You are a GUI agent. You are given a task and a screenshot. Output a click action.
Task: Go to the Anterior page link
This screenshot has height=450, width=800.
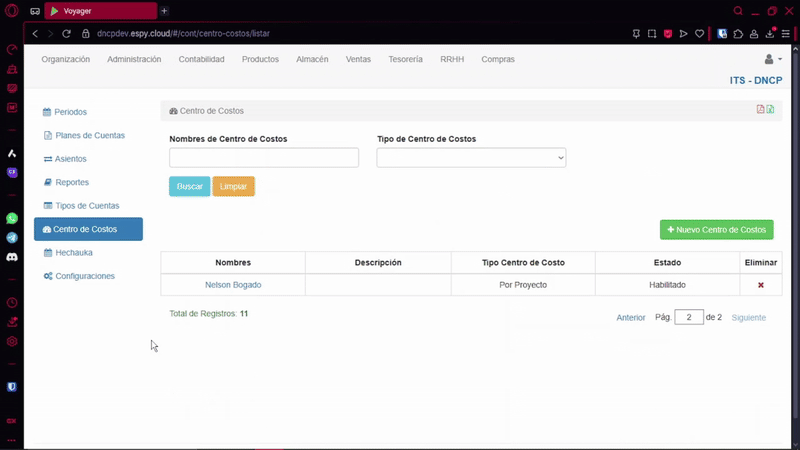(x=630, y=318)
